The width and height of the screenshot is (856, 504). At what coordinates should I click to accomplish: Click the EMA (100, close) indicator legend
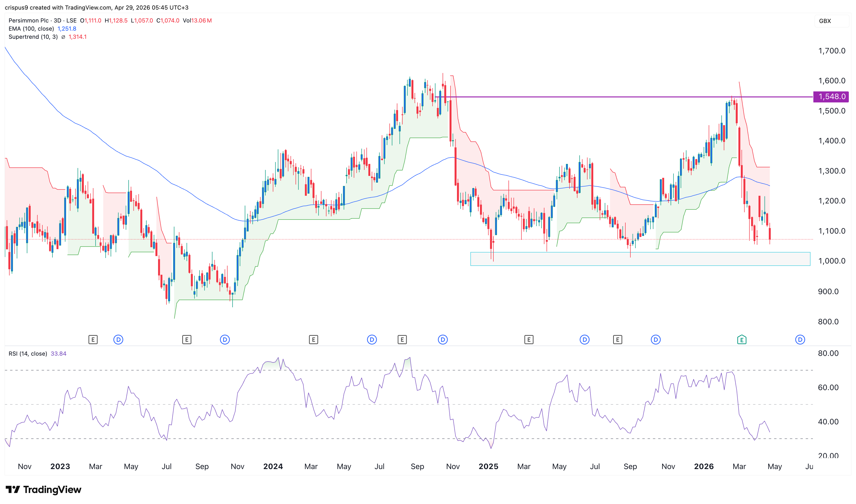[31, 29]
